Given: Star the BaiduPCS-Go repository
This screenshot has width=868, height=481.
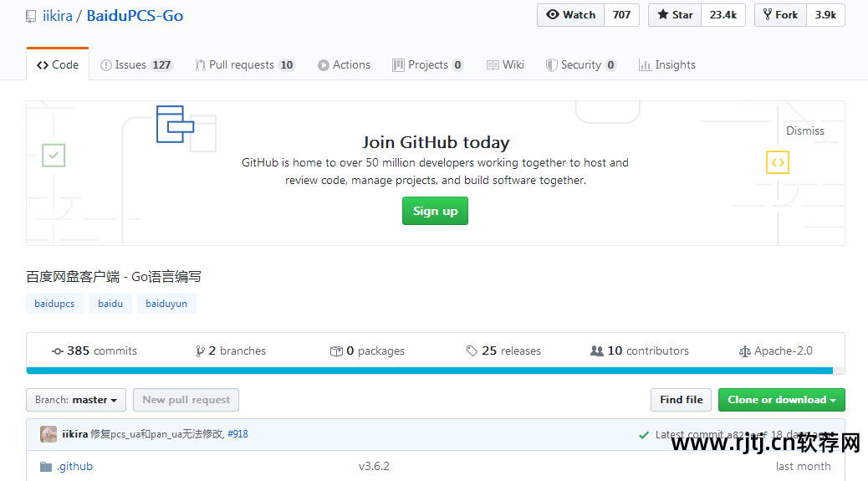Looking at the screenshot, I should [675, 15].
